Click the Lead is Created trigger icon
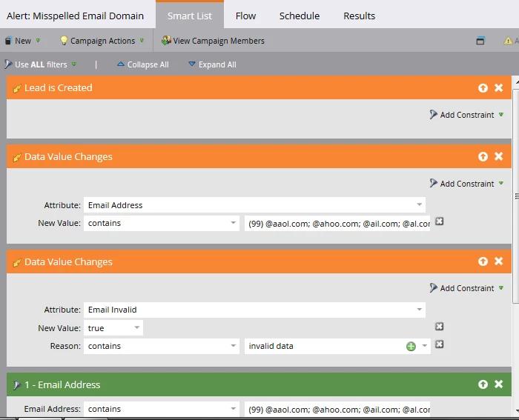The height and width of the screenshot is (420, 519). pyautogui.click(x=17, y=89)
